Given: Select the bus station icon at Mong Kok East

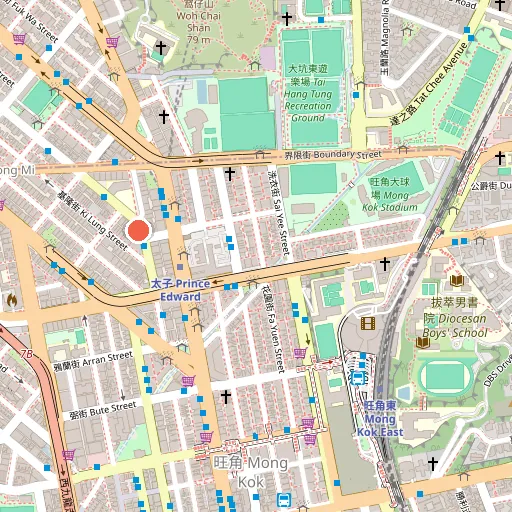Looking at the screenshot, I should tap(358, 378).
